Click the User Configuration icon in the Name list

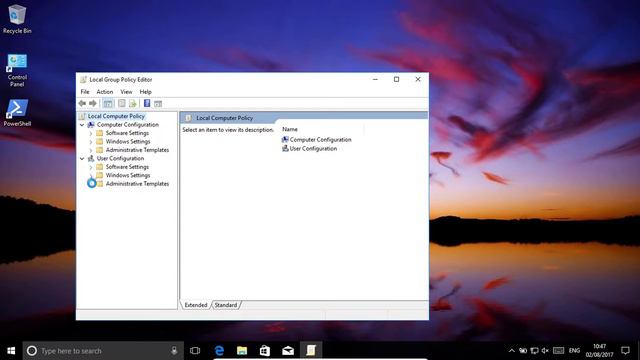pos(285,149)
